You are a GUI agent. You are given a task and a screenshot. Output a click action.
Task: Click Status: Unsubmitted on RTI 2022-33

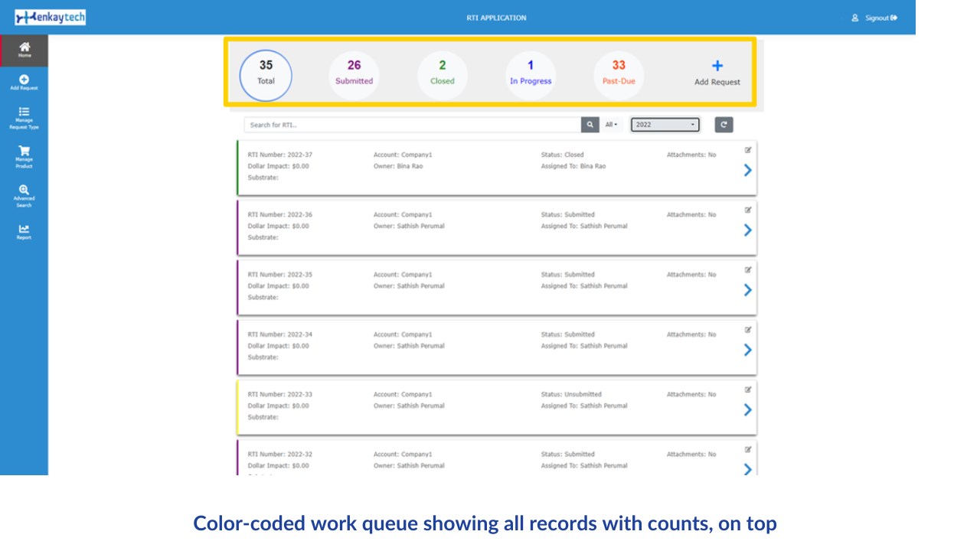click(x=571, y=394)
